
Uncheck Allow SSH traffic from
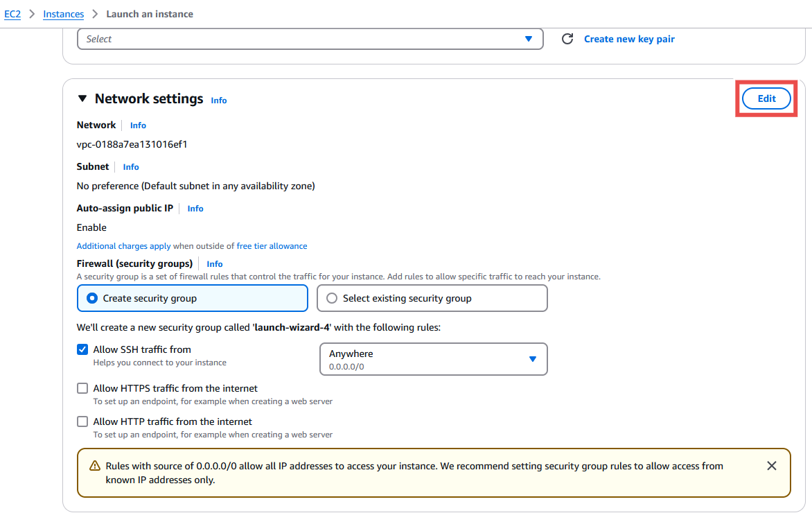click(82, 350)
